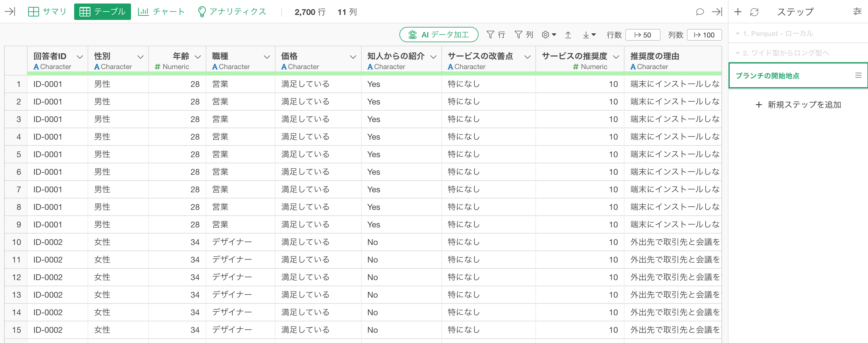This screenshot has width=868, height=343.
Task: Expand the Parquet - ローカル step
Action: coord(738,34)
